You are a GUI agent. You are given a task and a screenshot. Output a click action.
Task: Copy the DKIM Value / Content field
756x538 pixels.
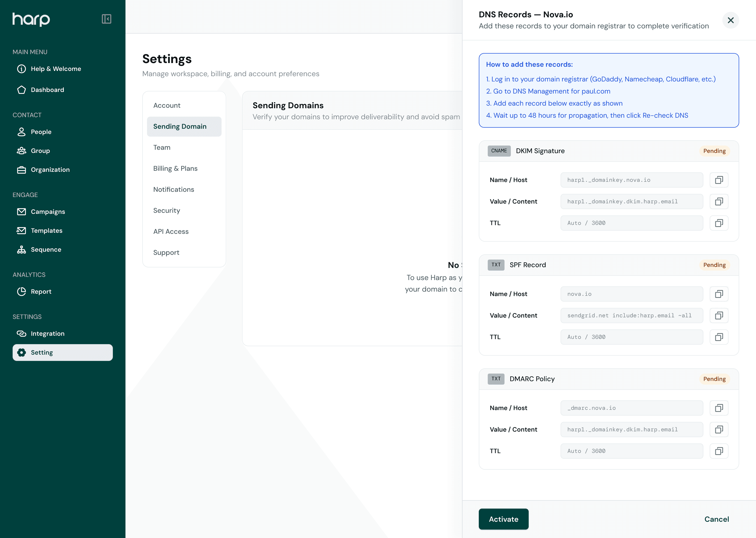pos(719,201)
